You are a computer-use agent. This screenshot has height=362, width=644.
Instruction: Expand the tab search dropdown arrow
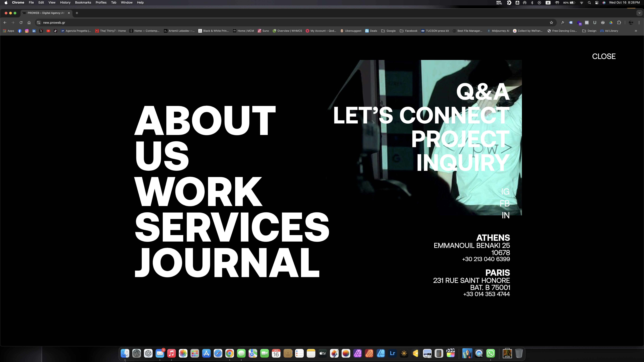640,13
